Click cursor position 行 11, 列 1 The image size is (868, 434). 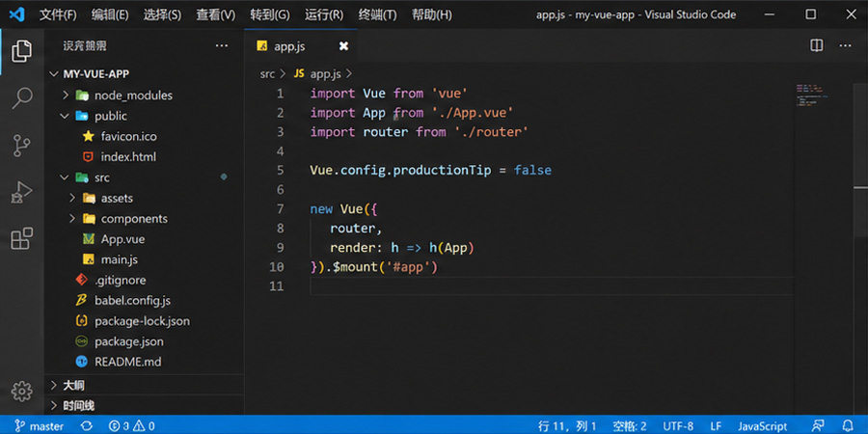point(567,425)
